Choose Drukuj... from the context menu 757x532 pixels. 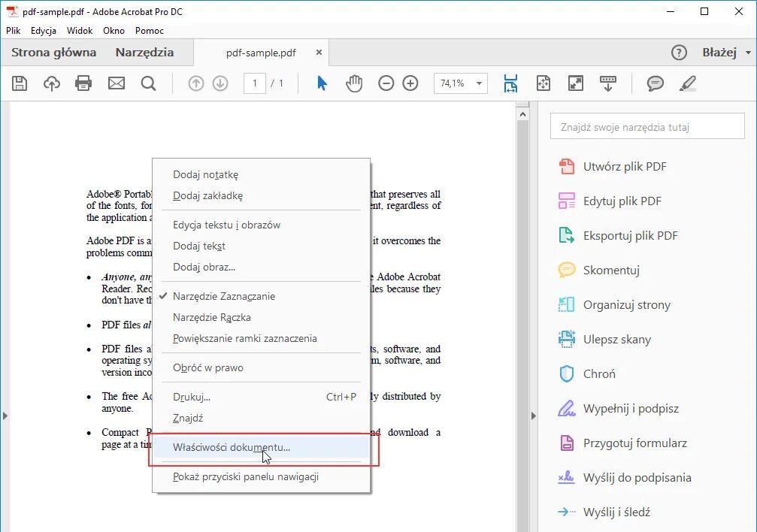click(x=261, y=397)
